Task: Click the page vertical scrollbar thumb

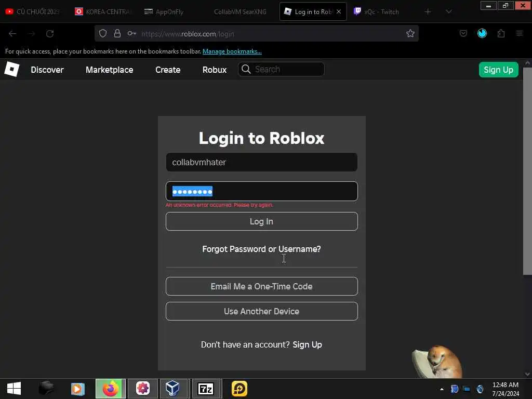Action: [527, 171]
